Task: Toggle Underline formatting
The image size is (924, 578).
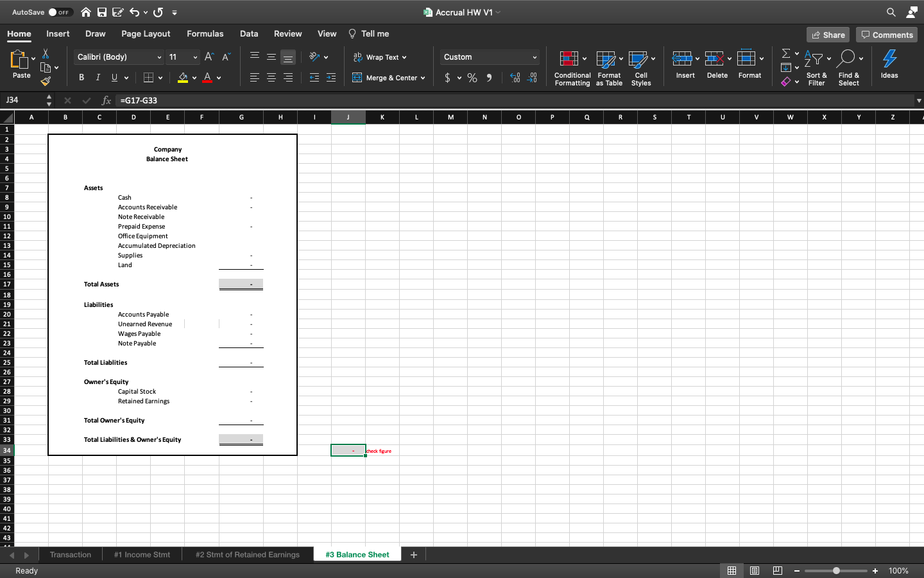Action: point(114,78)
